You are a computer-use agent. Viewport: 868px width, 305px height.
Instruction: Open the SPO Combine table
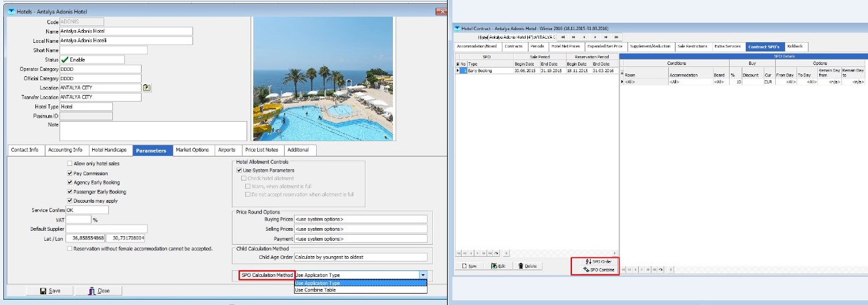pos(598,270)
